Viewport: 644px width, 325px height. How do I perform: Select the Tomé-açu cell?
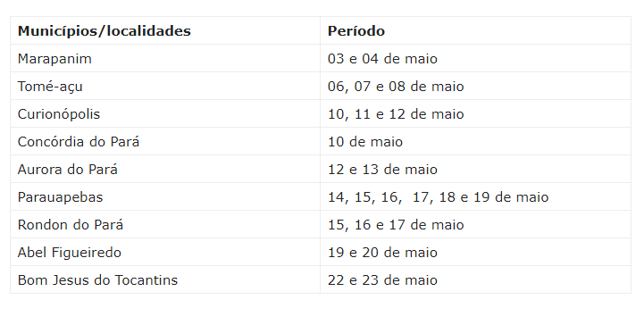click(165, 87)
